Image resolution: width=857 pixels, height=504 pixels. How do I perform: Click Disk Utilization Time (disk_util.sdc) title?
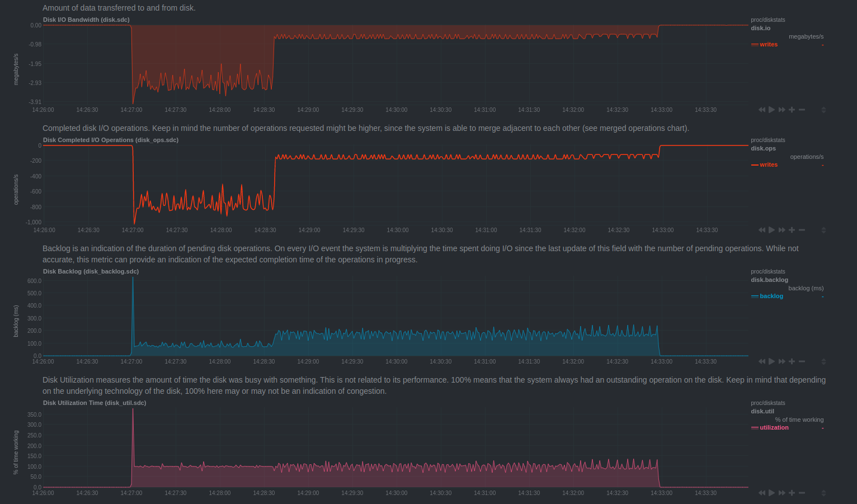click(x=95, y=403)
